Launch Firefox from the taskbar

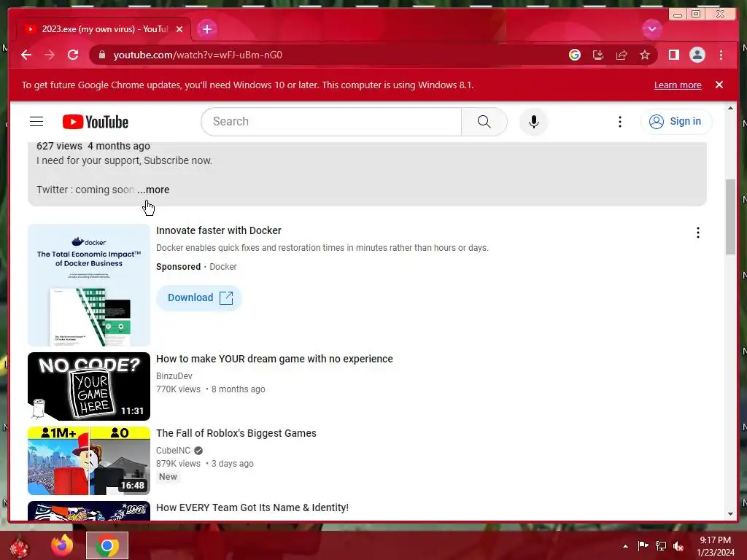[x=63, y=545]
